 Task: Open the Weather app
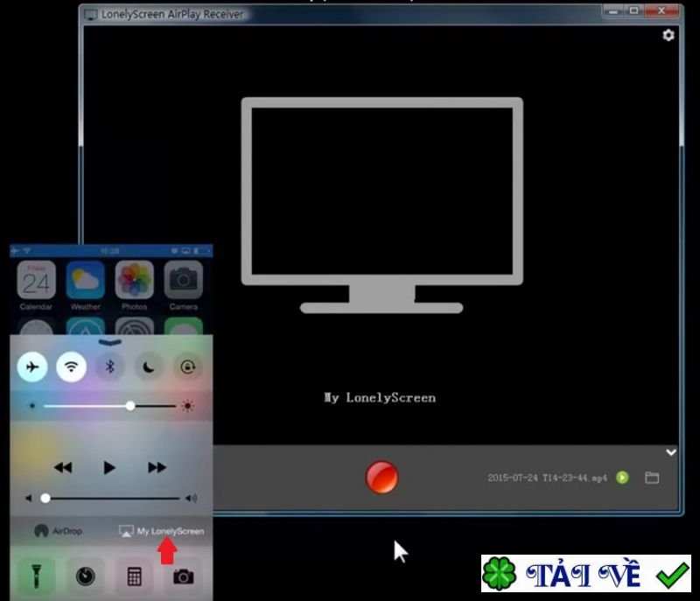pos(85,285)
